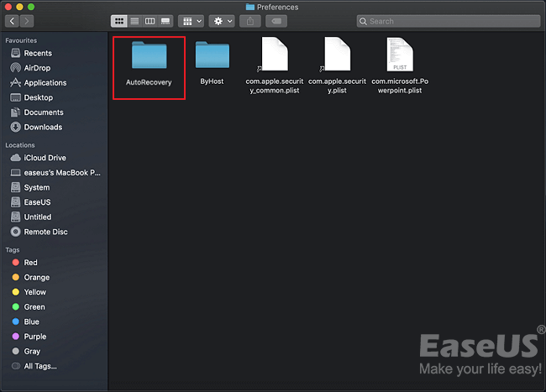
Task: Filter by the Yellow tag
Action: [29, 292]
